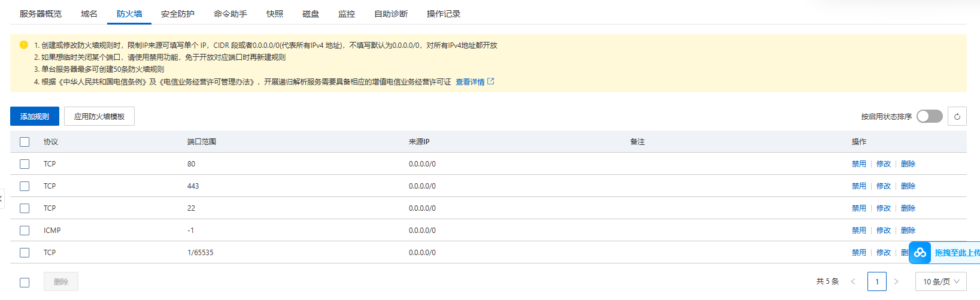Open the 磁盘 tab
Image resolution: width=980 pixels, height=300 pixels.
[x=311, y=14]
